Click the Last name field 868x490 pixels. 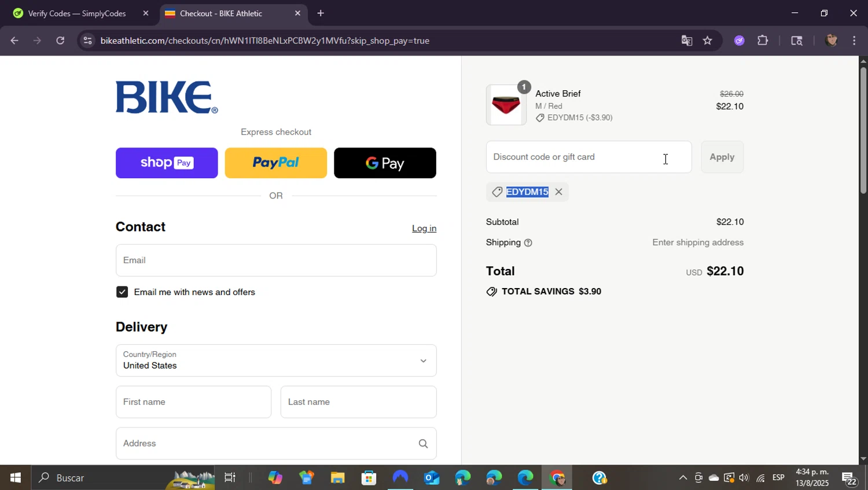[359, 402]
